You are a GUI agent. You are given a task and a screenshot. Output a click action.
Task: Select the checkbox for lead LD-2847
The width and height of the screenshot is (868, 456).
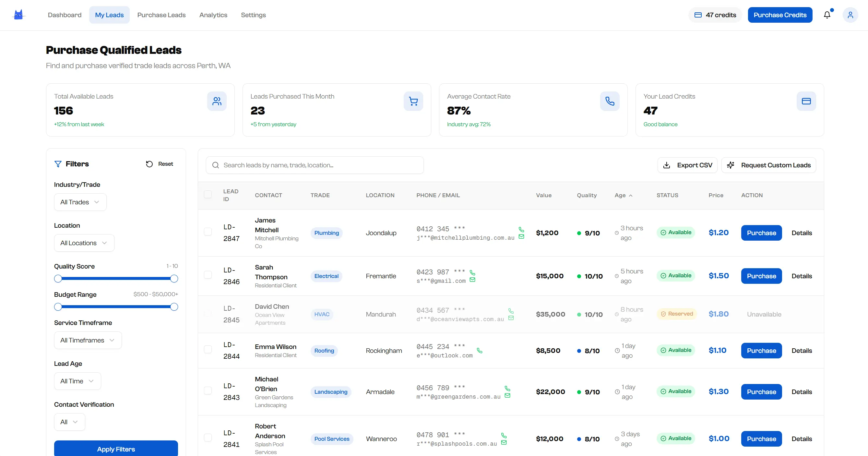(208, 232)
